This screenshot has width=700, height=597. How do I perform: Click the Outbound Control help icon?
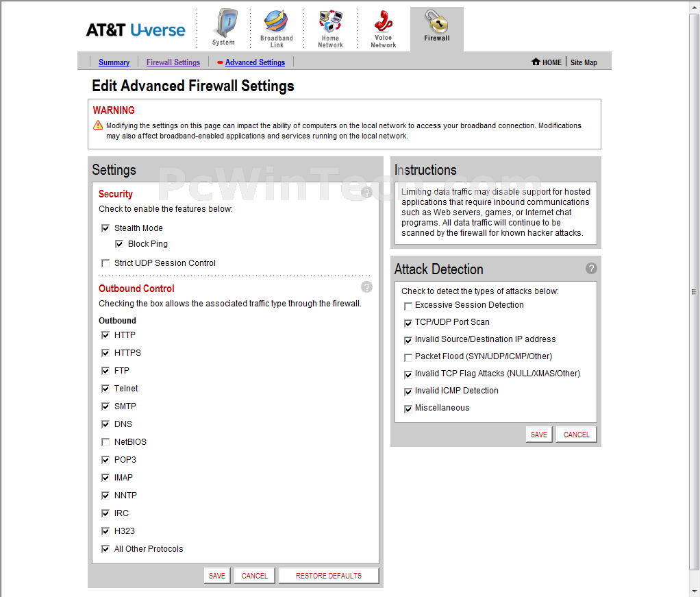click(x=366, y=287)
